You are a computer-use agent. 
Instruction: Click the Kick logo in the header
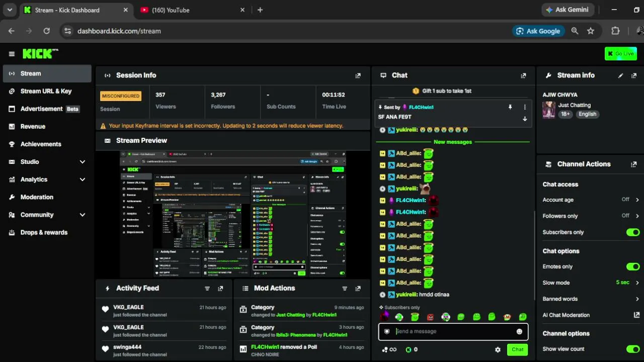click(40, 54)
